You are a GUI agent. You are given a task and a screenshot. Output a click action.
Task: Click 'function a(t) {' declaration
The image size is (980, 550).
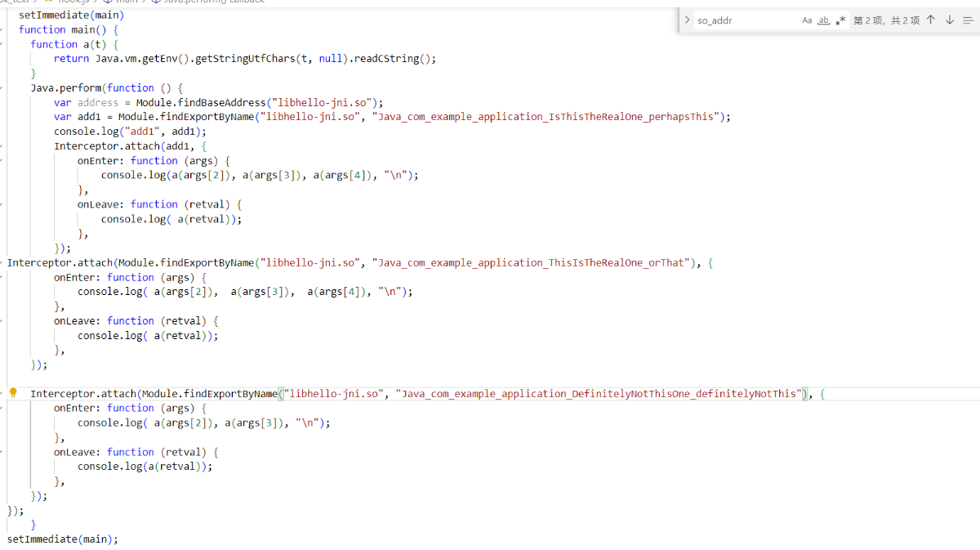[x=74, y=44]
